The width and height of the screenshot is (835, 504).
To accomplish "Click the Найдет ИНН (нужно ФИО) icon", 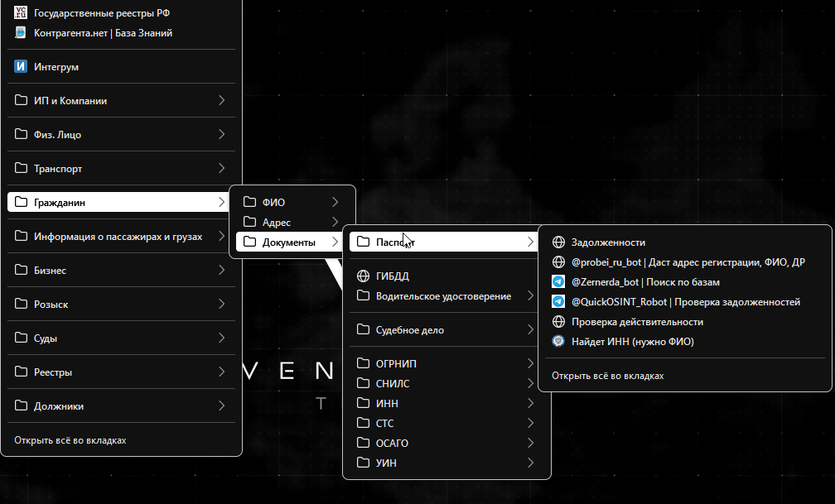I will tap(558, 341).
